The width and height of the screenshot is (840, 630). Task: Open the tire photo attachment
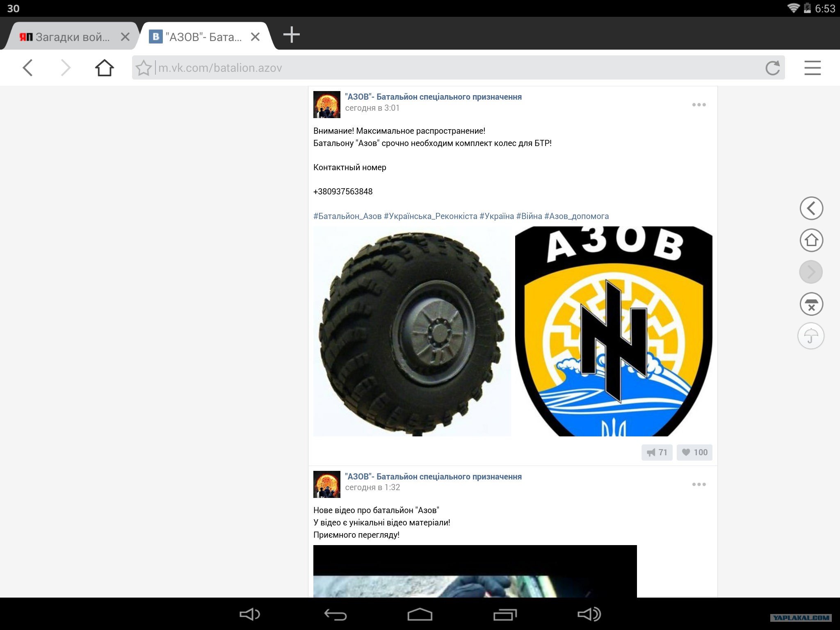tap(412, 331)
